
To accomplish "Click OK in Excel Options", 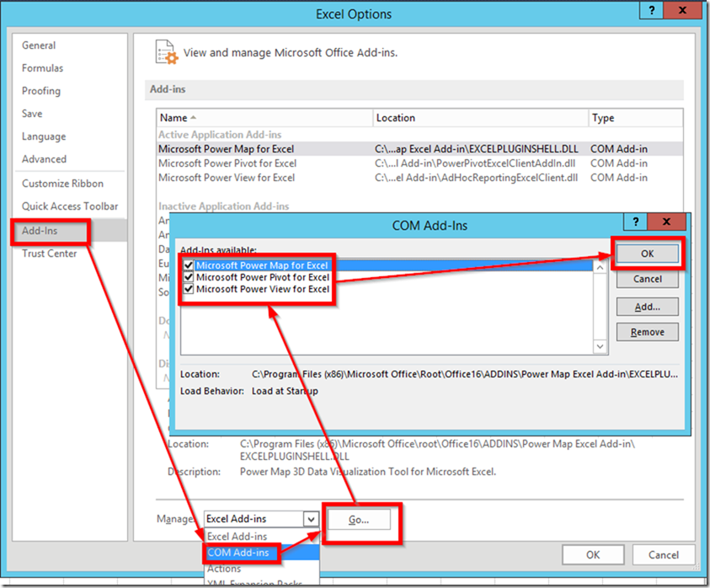I will point(593,555).
